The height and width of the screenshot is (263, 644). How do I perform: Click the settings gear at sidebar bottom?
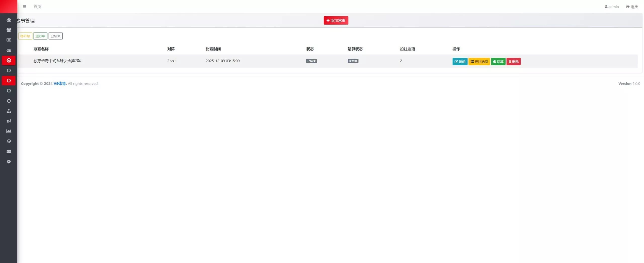coord(9,161)
